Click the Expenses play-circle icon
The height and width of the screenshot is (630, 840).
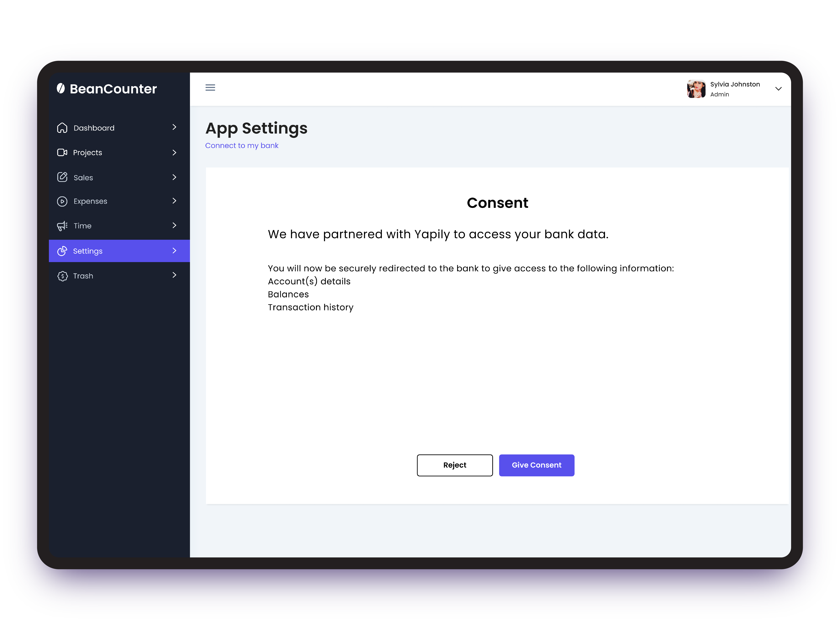62,201
